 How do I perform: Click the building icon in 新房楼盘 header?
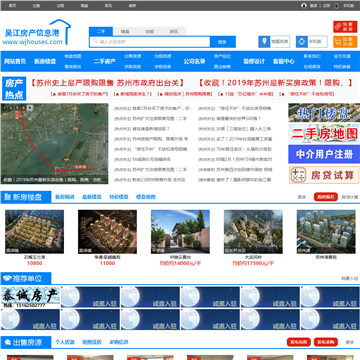click(7, 197)
